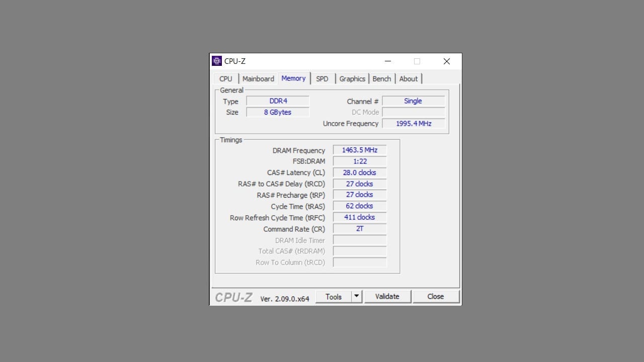The image size is (644, 362).
Task: Select the Command Rate 2T field
Action: pyautogui.click(x=359, y=228)
